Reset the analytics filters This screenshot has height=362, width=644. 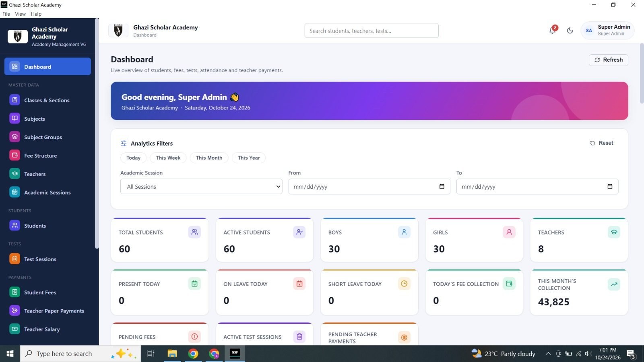[602, 143]
